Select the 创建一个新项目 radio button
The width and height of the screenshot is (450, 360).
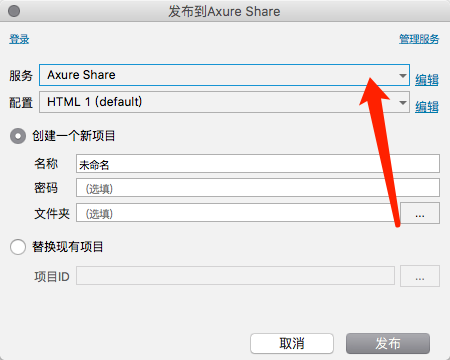pos(18,136)
